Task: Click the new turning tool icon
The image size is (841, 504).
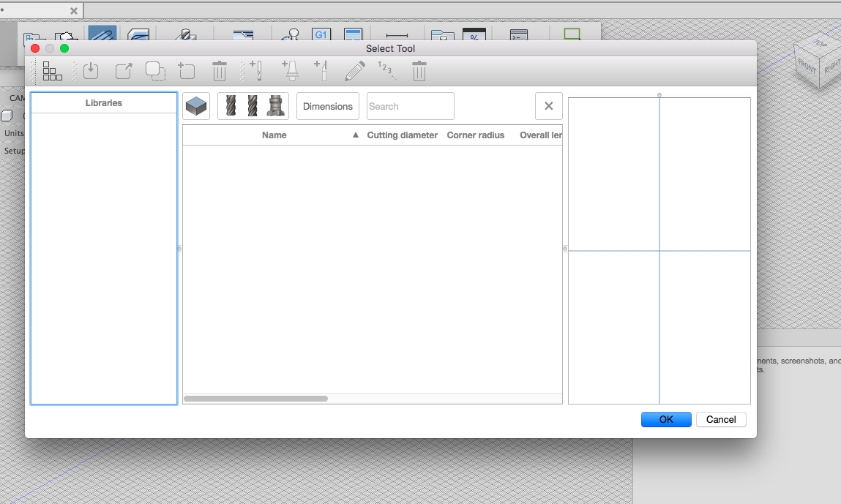Action: click(x=321, y=71)
